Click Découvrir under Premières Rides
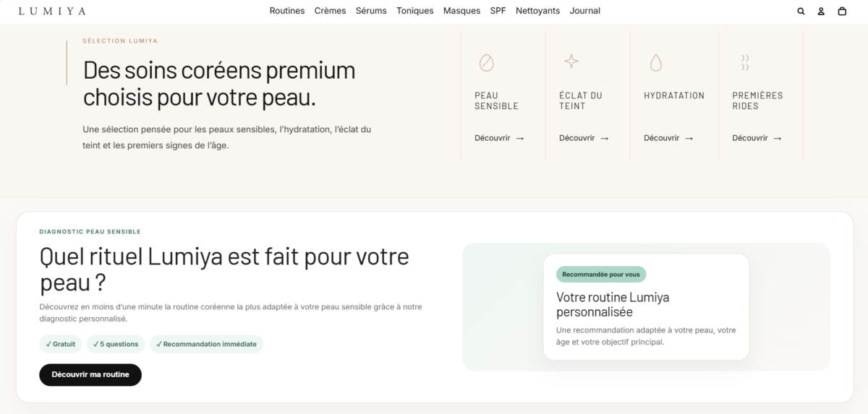Screen dimensions: 868x414 tap(757, 138)
